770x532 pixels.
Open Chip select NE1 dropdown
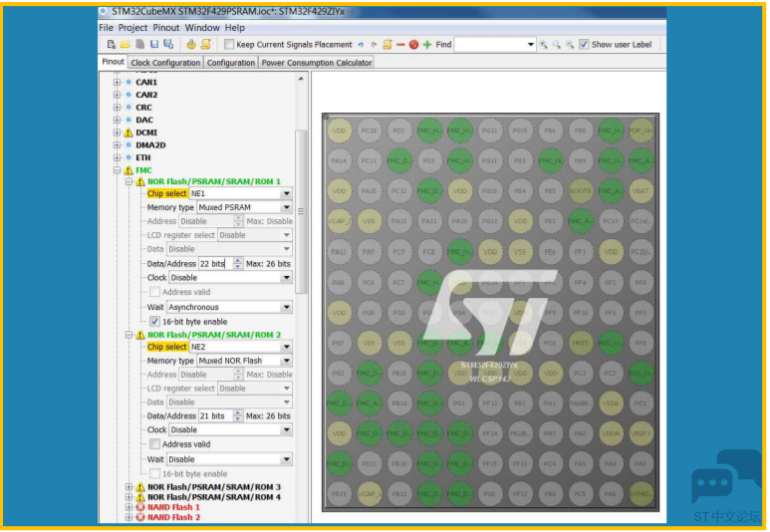(x=286, y=193)
